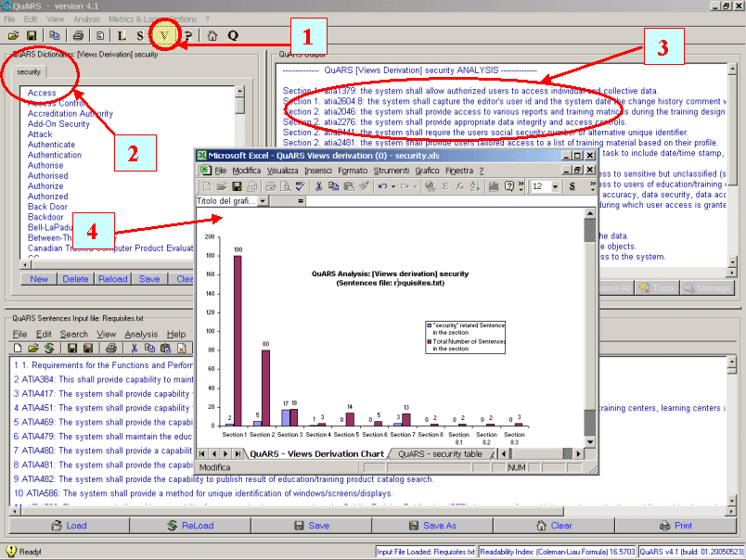
Task: Open the Search menu in sentences editor
Action: [73, 334]
